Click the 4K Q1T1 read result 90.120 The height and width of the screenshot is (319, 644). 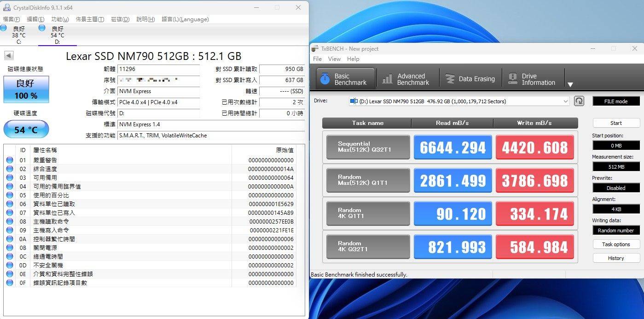point(453,213)
